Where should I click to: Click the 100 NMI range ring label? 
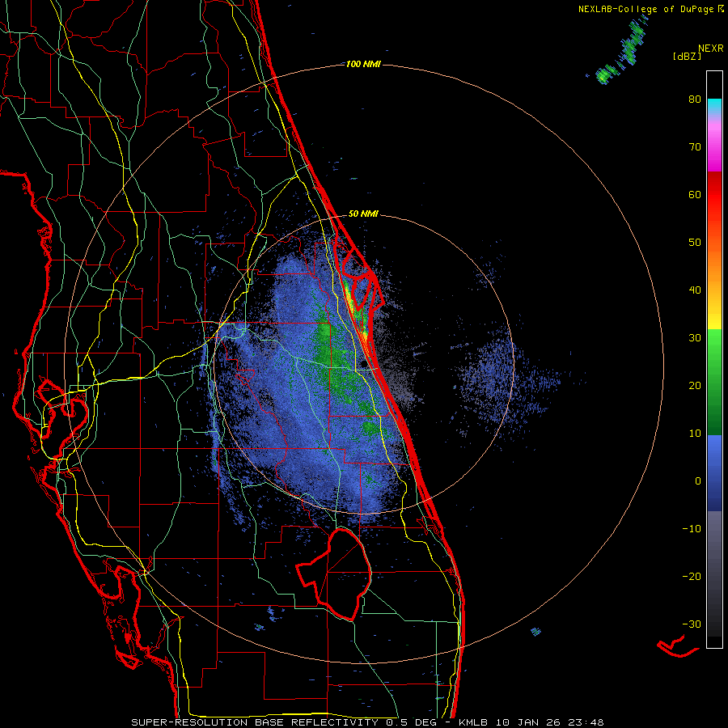coord(363,64)
